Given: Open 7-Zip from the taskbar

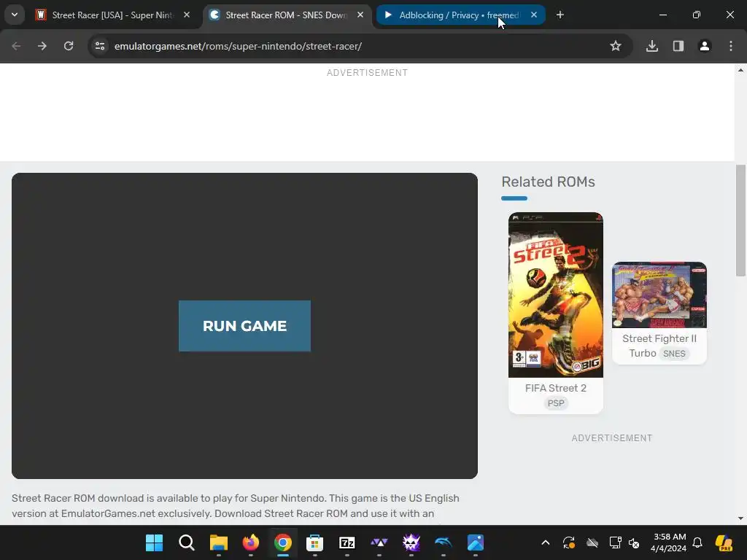Looking at the screenshot, I should (x=347, y=542).
